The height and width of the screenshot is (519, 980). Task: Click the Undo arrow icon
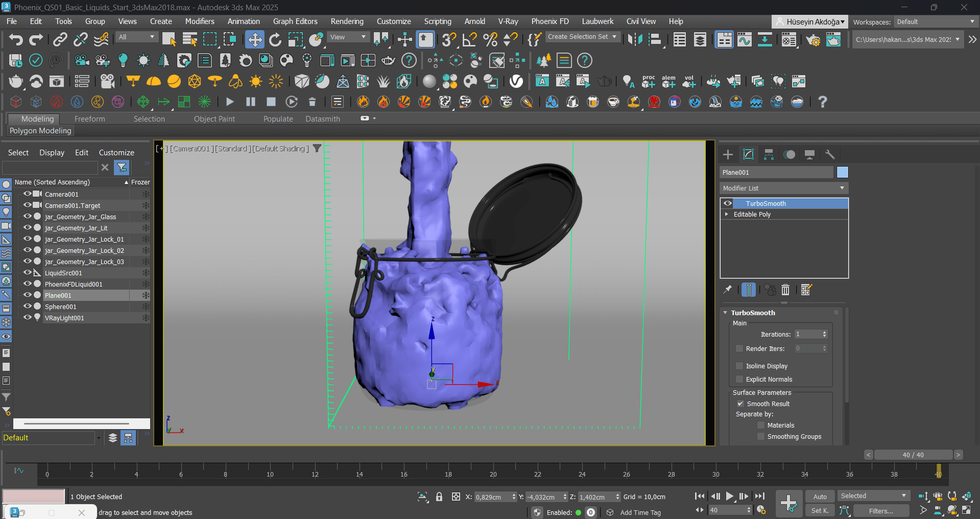point(16,39)
